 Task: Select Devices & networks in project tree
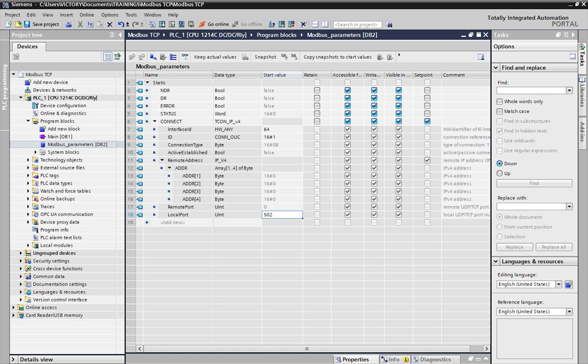point(54,90)
